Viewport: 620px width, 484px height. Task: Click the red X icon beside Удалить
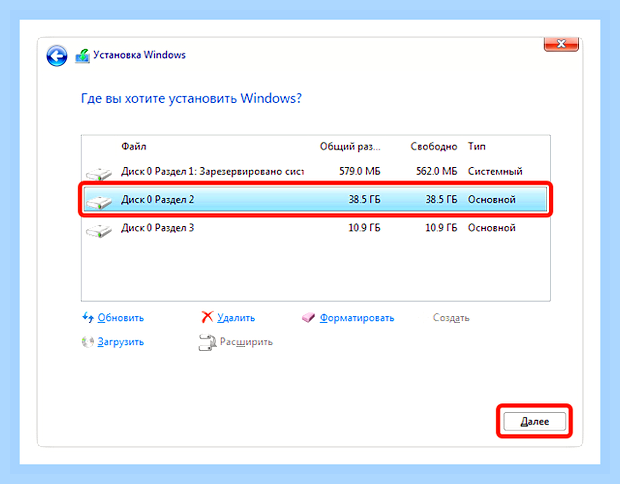coord(207,317)
